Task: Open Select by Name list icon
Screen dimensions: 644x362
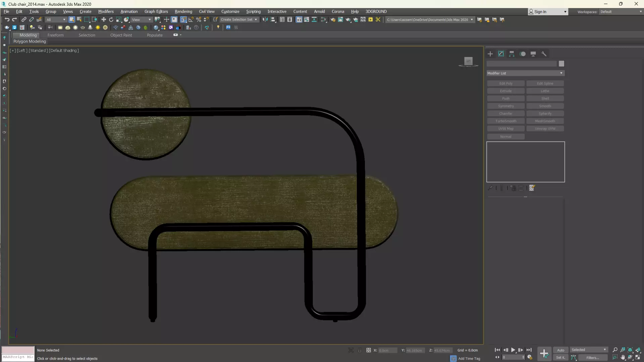Action: [x=79, y=19]
